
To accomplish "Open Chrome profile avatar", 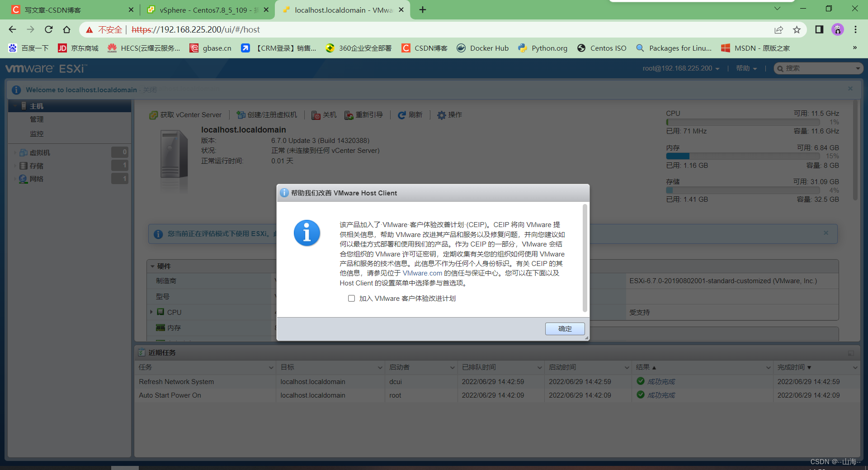I will click(x=838, y=29).
